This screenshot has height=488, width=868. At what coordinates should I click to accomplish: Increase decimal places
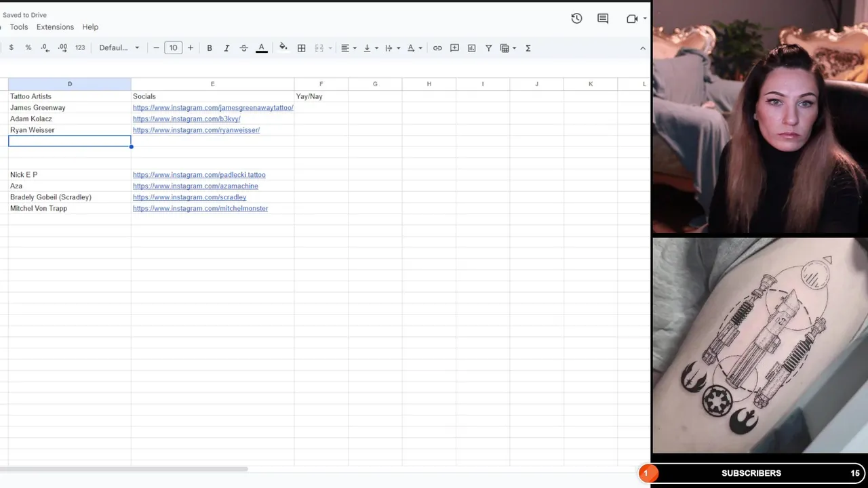[62, 47]
